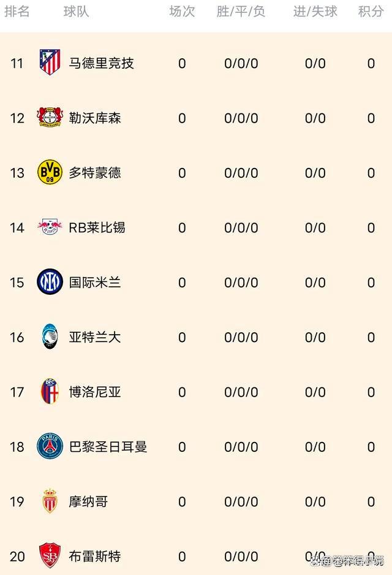This screenshot has width=392, height=575.
Task: Click the Brest red shield logo
Action: (x=50, y=555)
